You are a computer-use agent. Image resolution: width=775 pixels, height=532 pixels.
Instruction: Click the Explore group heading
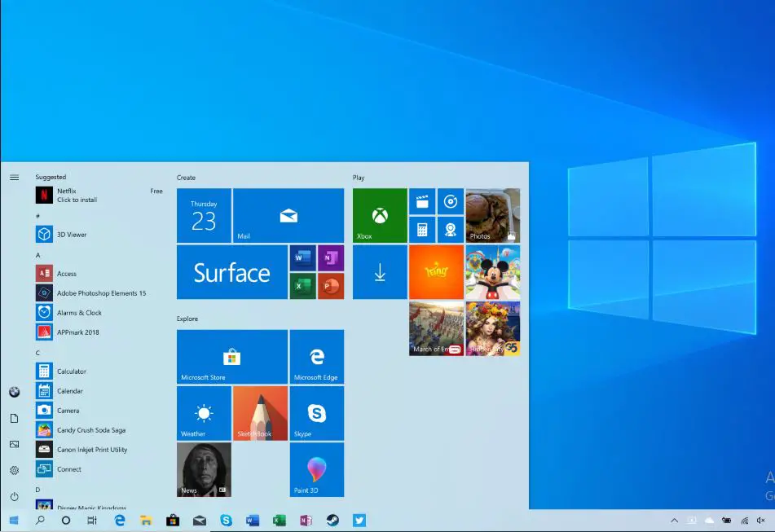click(187, 319)
